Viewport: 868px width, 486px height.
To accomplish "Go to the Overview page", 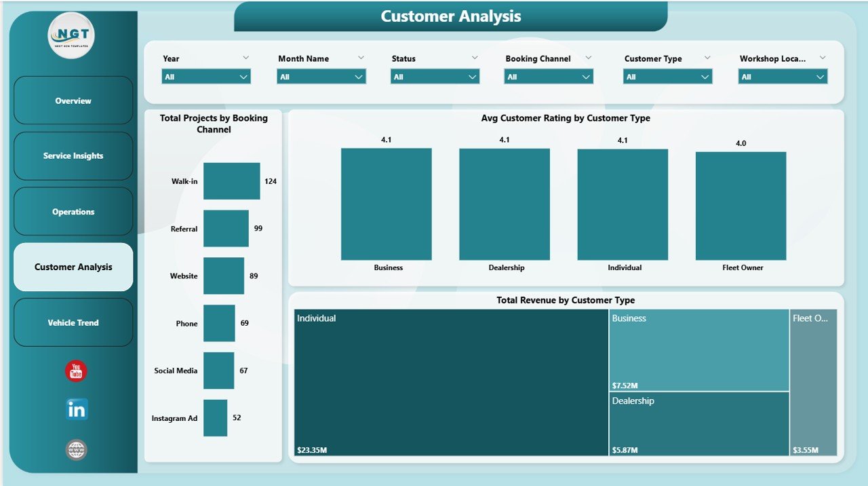I will (73, 100).
